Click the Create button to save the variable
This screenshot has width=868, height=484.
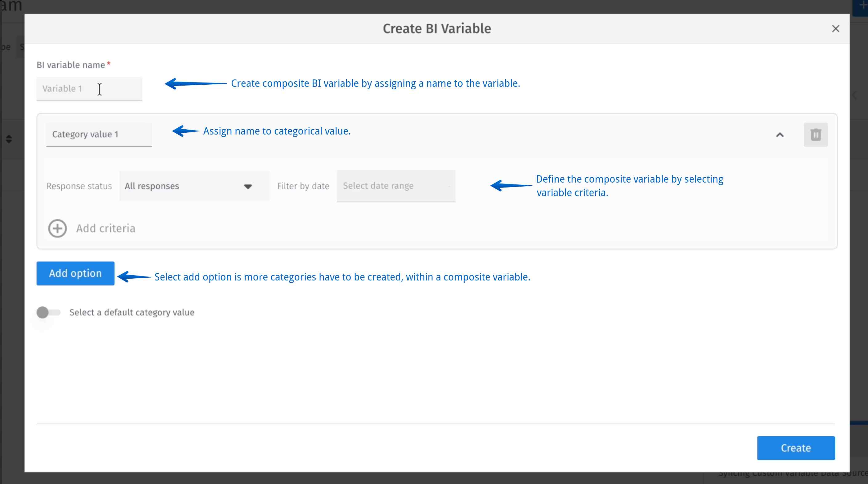pyautogui.click(x=796, y=448)
